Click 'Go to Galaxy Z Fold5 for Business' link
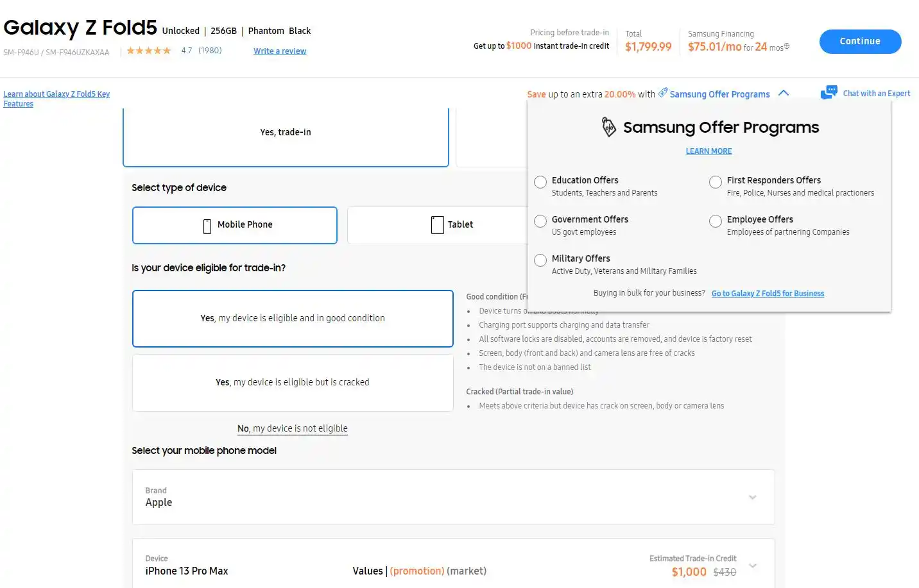Viewport: 919px width, 588px height. pyautogui.click(x=768, y=294)
